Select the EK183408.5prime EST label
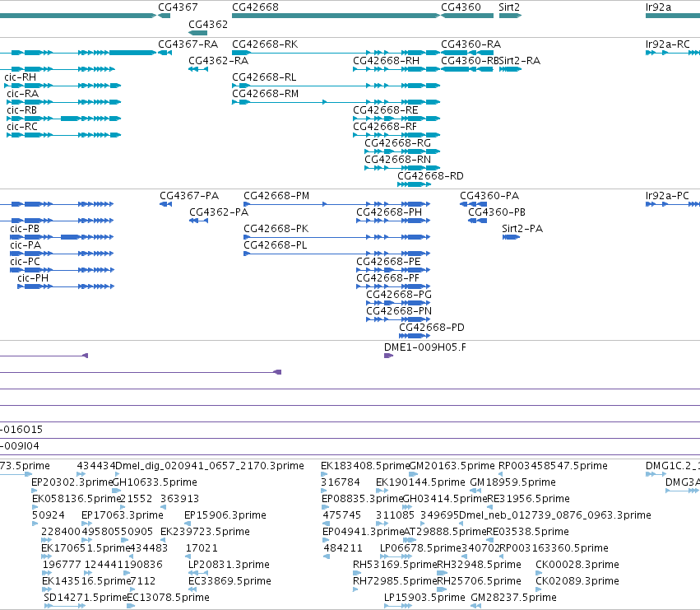 pos(364,466)
